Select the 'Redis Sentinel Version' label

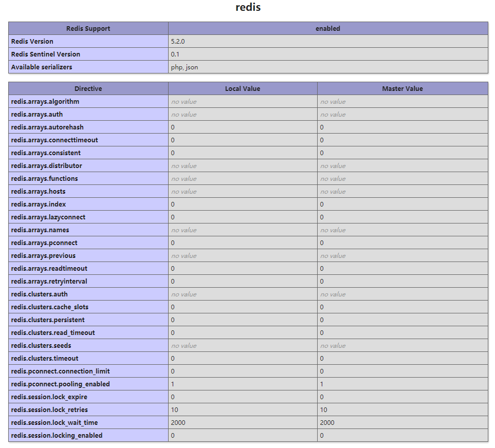click(45, 54)
